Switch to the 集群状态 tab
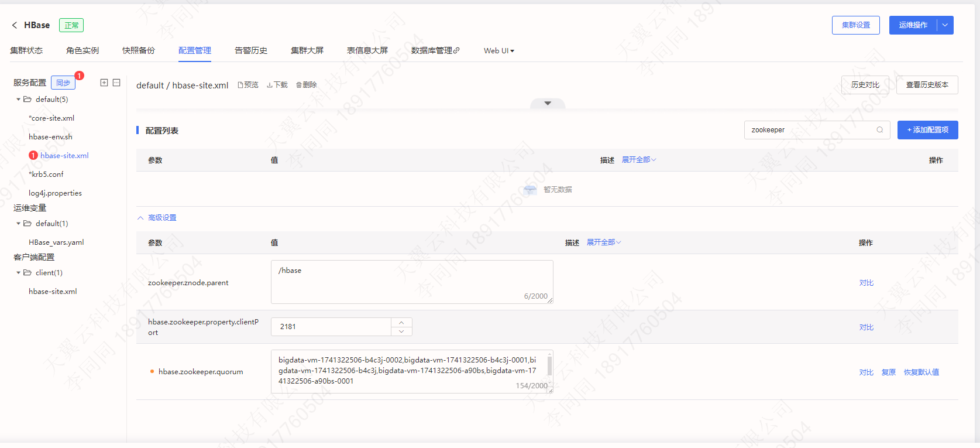The width and height of the screenshot is (980, 448). click(26, 51)
